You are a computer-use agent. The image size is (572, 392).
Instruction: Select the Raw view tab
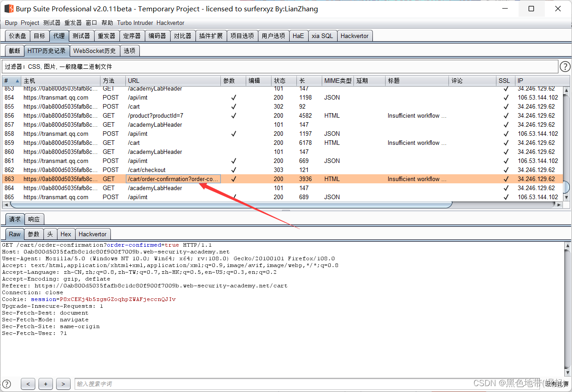[15, 234]
